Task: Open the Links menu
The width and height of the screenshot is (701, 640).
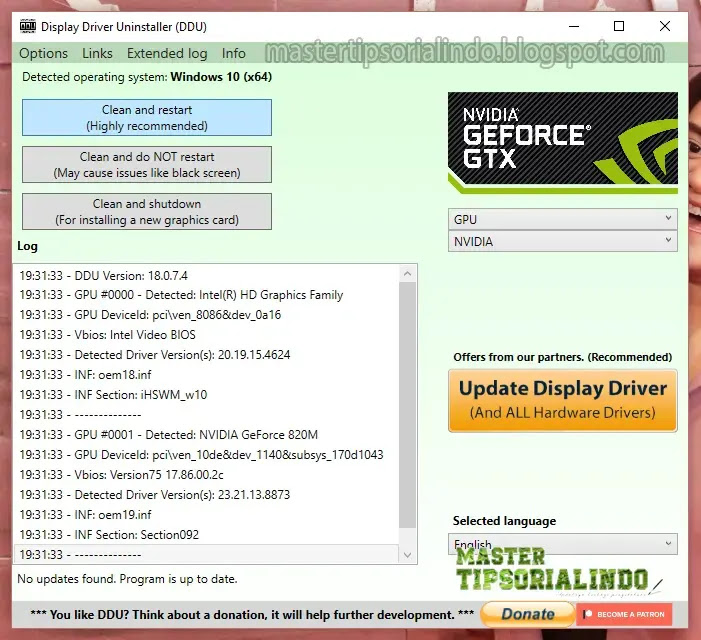Action: (97, 54)
